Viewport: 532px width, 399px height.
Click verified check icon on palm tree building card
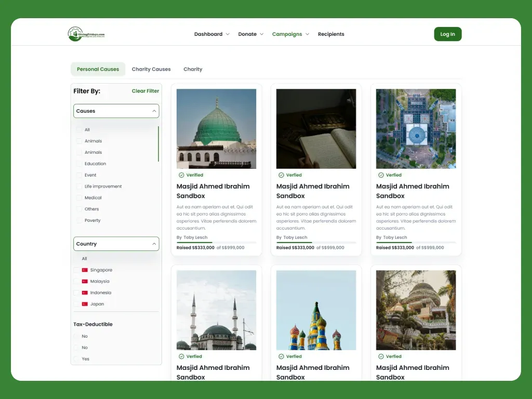coord(381,356)
